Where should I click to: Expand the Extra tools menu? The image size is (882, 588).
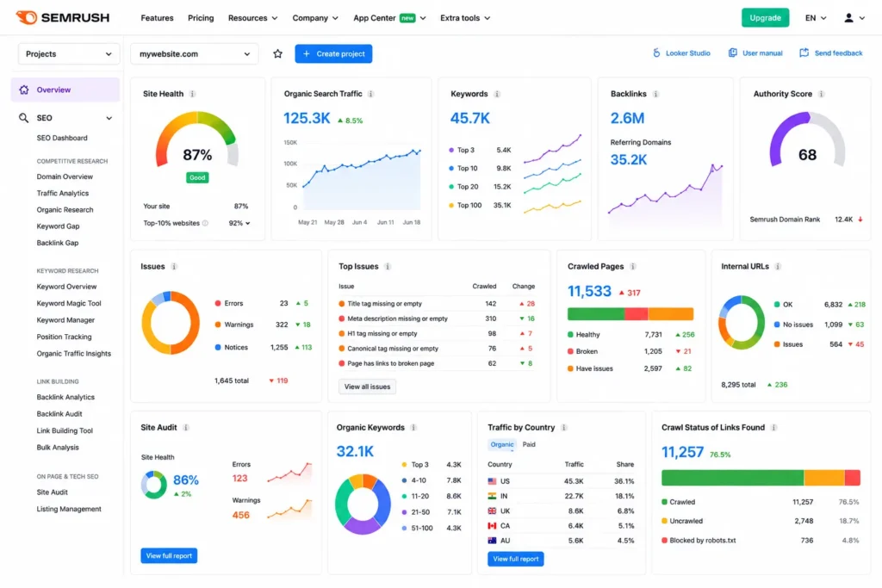(465, 18)
